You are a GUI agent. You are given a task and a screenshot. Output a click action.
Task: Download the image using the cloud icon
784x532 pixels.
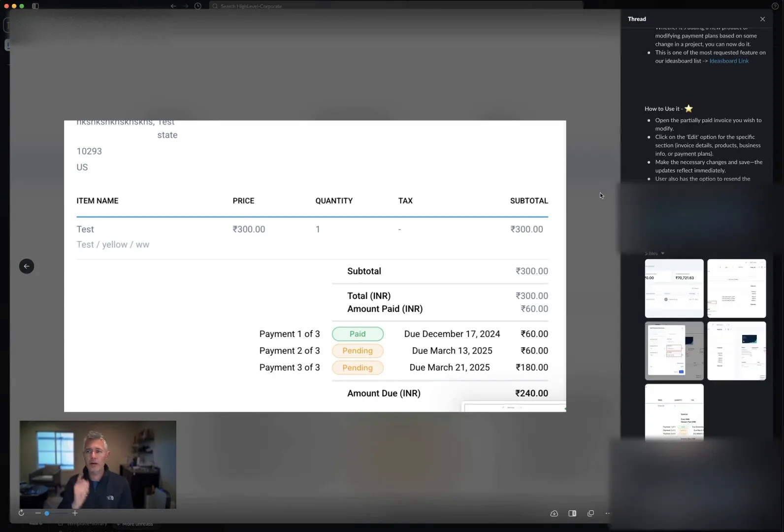554,513
